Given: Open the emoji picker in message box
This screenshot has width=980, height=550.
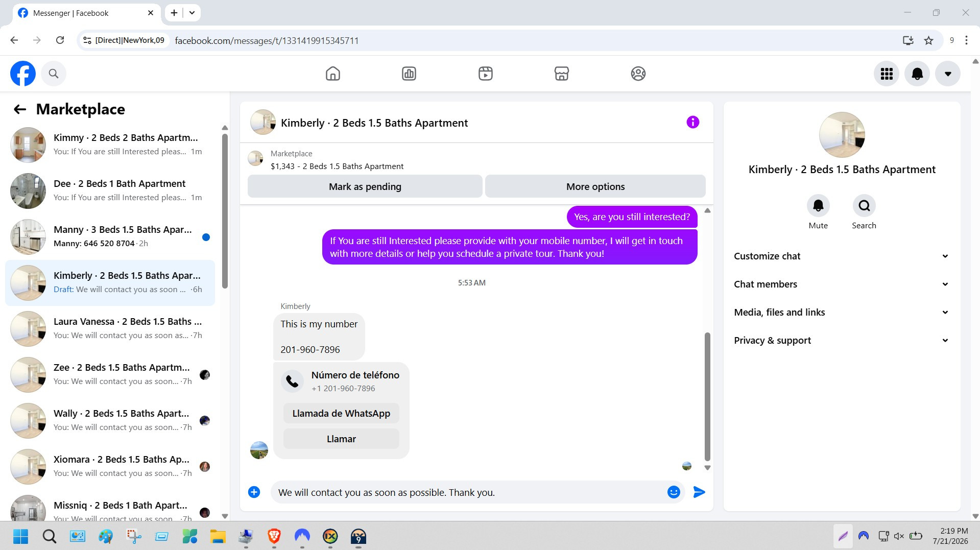Looking at the screenshot, I should click(674, 492).
